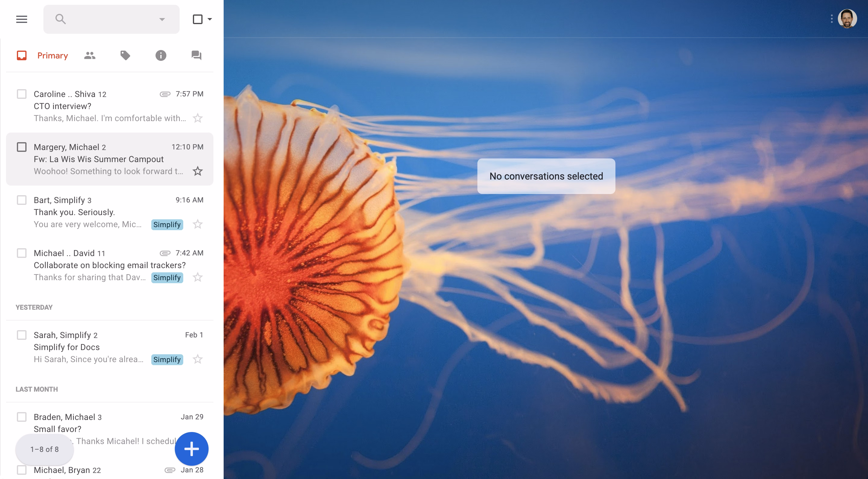
Task: Open the Forums chat bubbles tab
Action: click(197, 55)
